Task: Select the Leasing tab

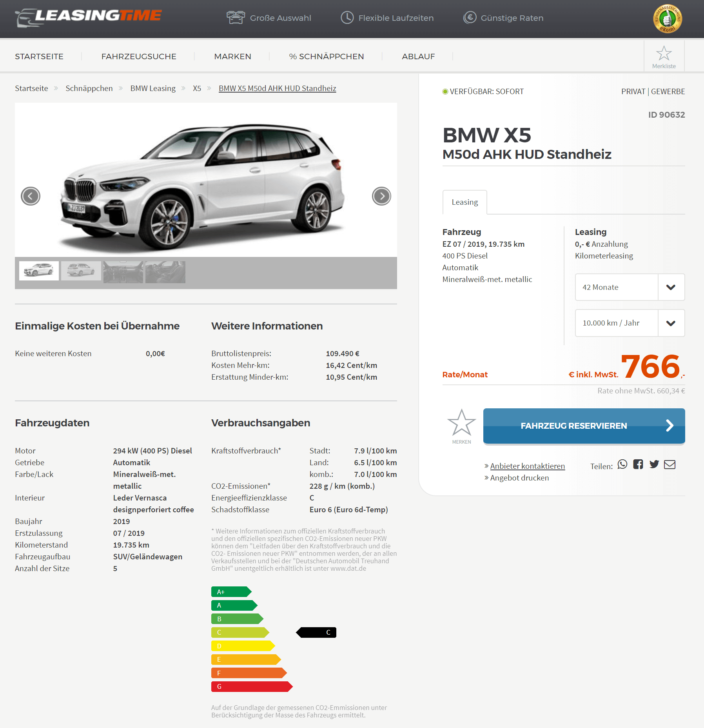Action: pyautogui.click(x=465, y=202)
